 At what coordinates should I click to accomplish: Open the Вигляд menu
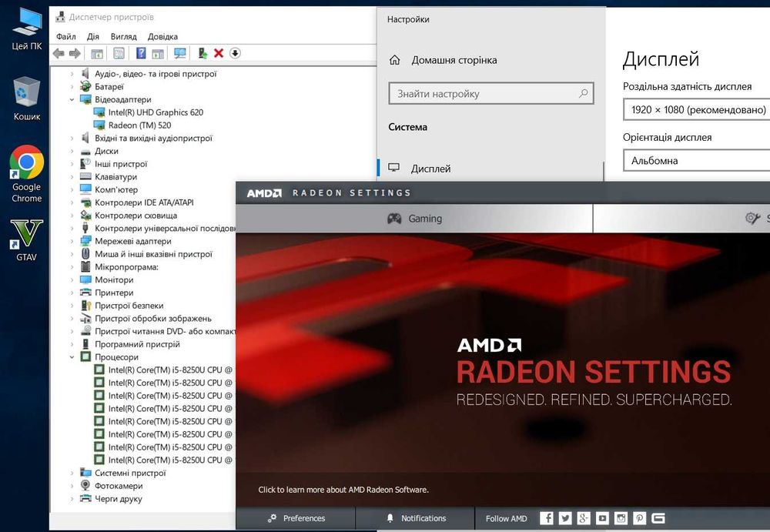tap(123, 36)
